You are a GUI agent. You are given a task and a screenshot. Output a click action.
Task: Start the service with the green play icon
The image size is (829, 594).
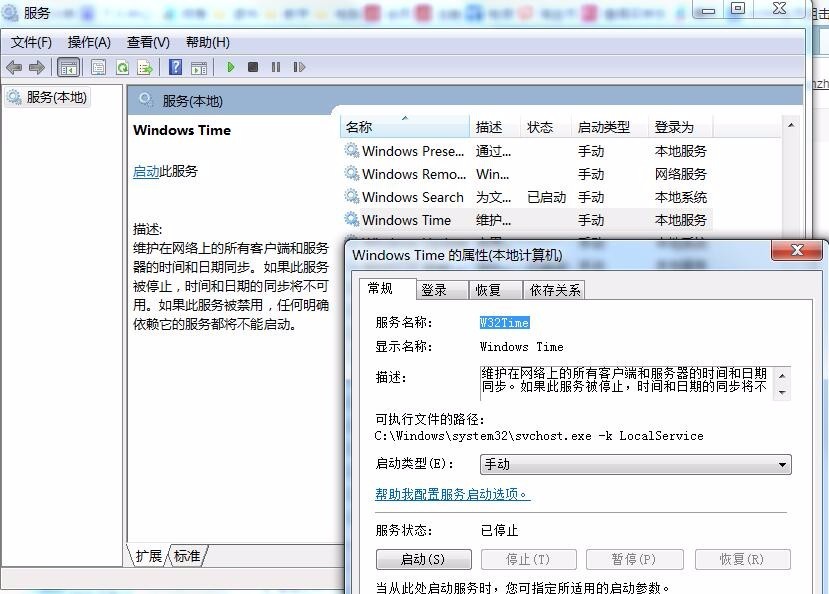tap(231, 67)
